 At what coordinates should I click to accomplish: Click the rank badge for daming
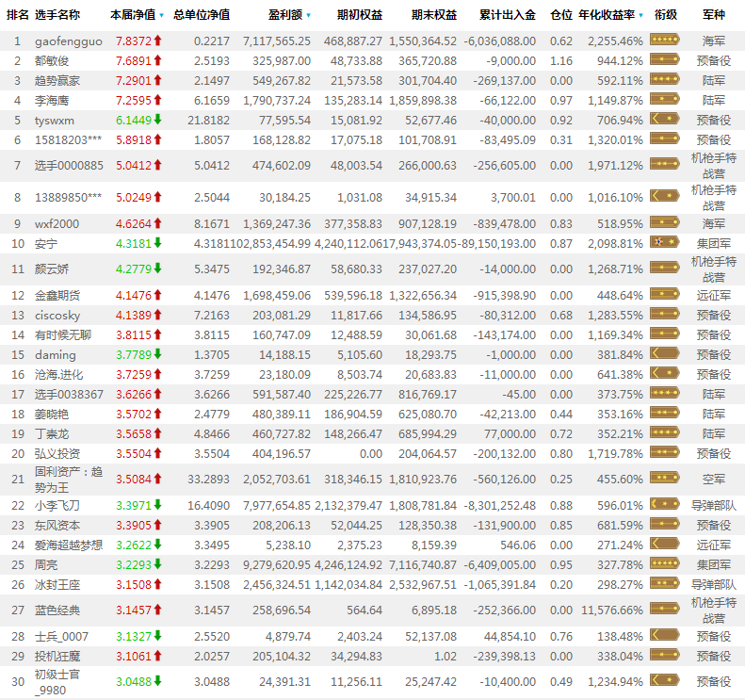tap(665, 353)
